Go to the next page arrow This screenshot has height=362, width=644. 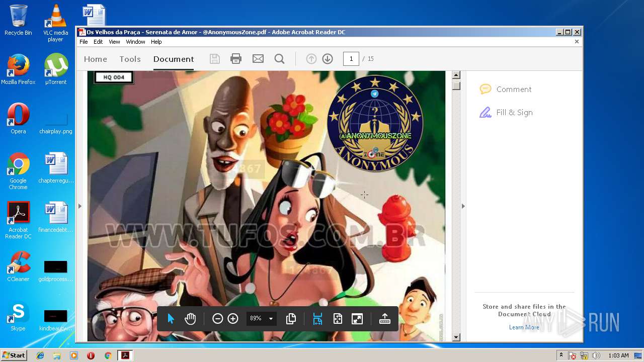(328, 59)
